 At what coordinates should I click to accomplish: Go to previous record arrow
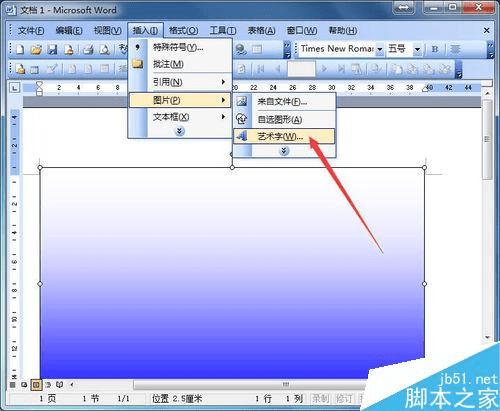(277, 69)
